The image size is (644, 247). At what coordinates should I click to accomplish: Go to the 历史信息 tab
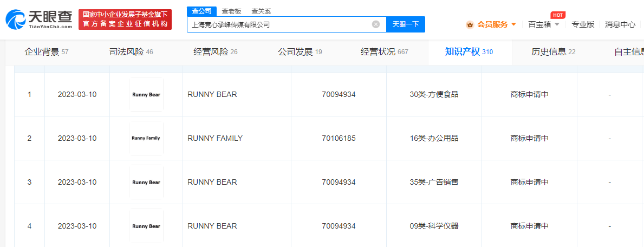[553, 52]
